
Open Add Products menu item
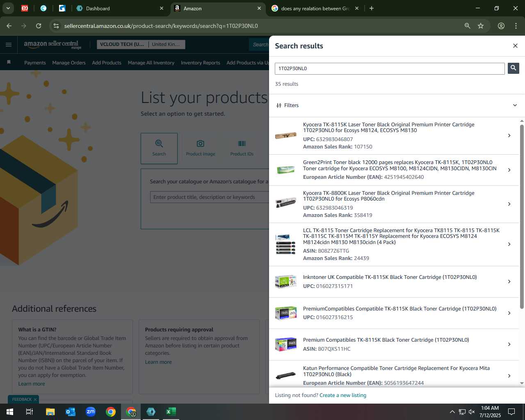(107, 63)
